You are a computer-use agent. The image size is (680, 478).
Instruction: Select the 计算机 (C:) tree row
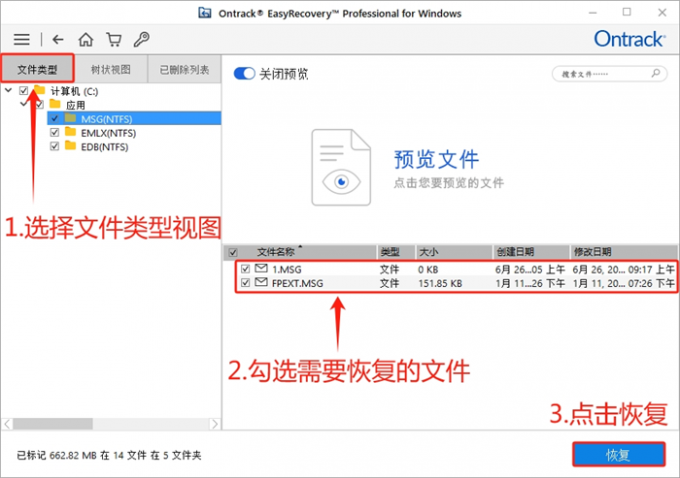[x=74, y=91]
